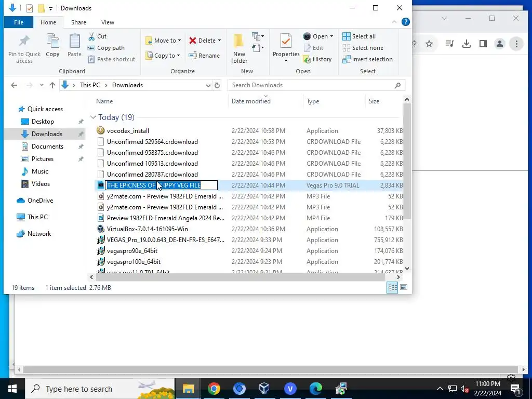The width and height of the screenshot is (532, 399).
Task: Switch to the View tab
Action: click(x=108, y=22)
